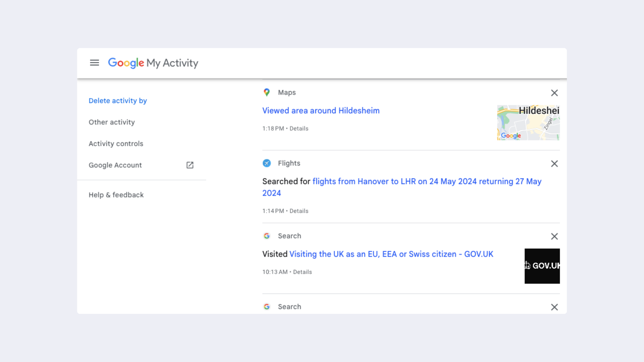
Task: Click Google icon on the GOV.UK Search entry
Action: coord(267,236)
